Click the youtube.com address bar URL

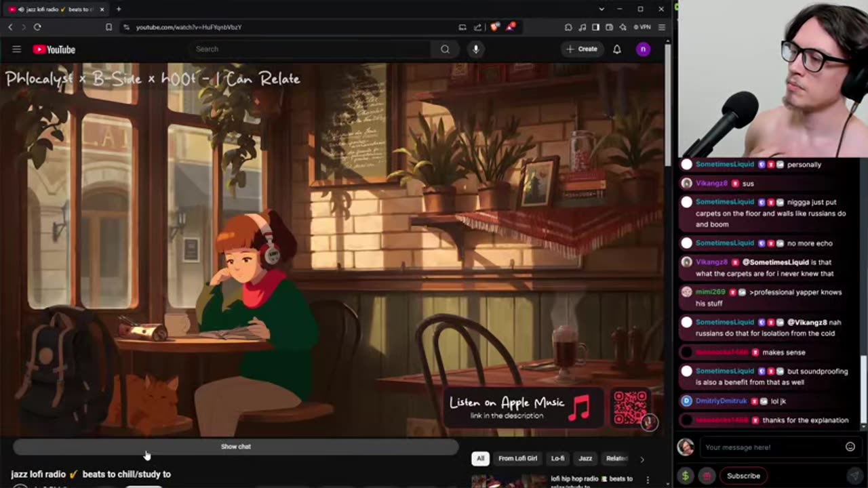pyautogui.click(x=189, y=27)
